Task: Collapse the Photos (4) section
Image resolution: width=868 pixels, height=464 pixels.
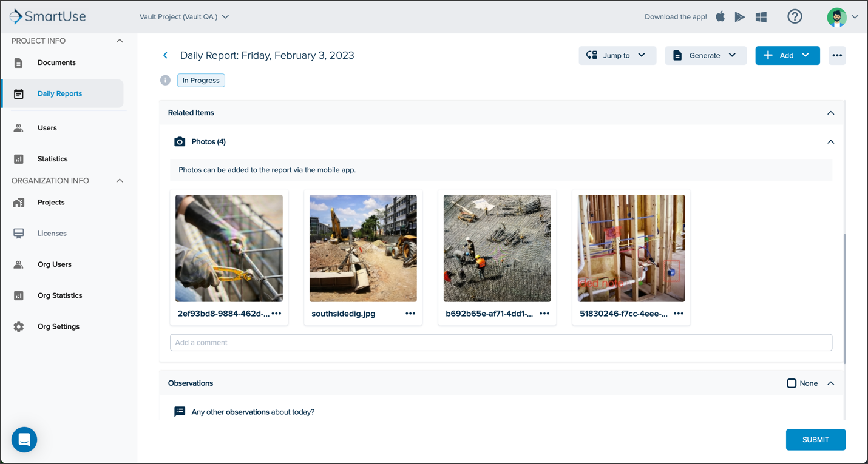Action: [831, 141]
